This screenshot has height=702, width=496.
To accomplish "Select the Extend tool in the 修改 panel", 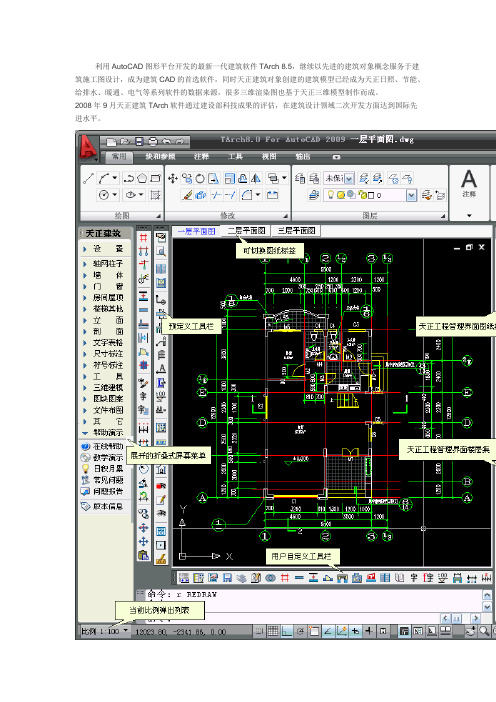I will pyautogui.click(x=230, y=195).
